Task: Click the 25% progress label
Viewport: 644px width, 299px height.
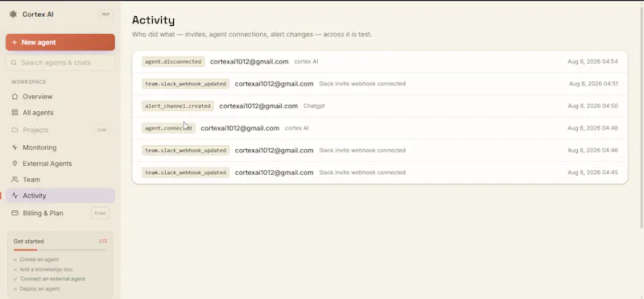Action: tap(103, 242)
